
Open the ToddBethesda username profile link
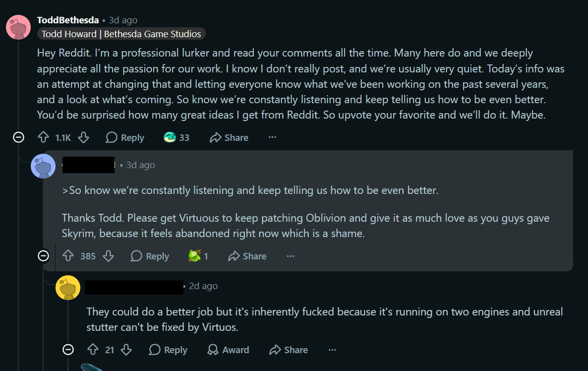click(x=68, y=20)
